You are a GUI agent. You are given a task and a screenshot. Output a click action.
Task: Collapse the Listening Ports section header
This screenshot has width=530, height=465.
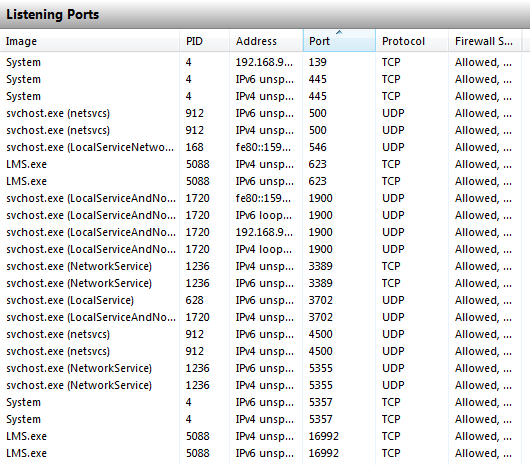[x=265, y=14]
